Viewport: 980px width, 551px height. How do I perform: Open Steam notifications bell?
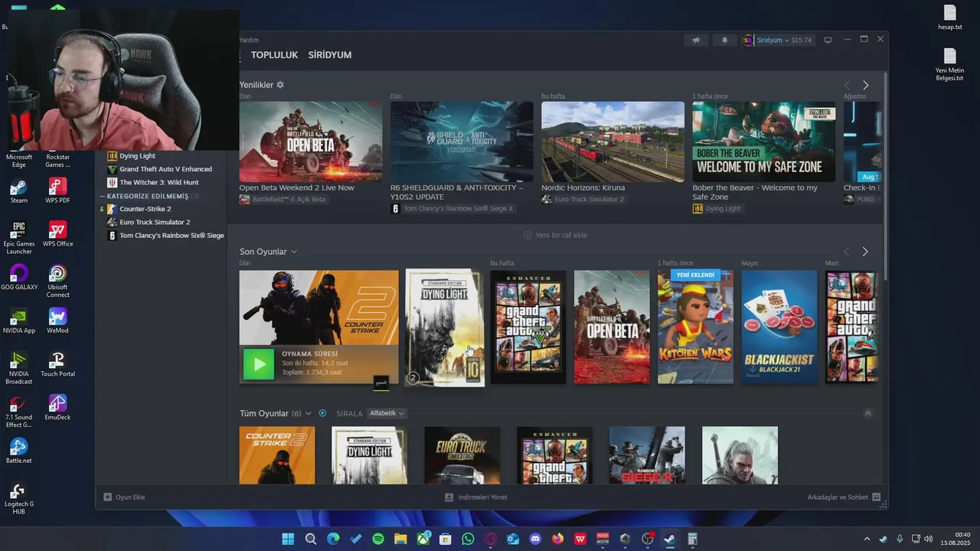[x=724, y=40]
